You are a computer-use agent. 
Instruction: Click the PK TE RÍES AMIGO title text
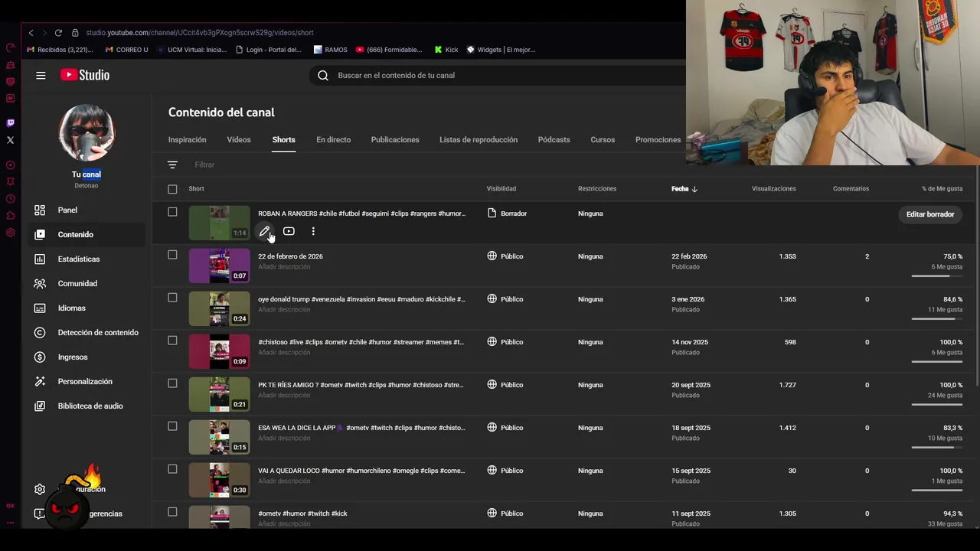coord(361,385)
